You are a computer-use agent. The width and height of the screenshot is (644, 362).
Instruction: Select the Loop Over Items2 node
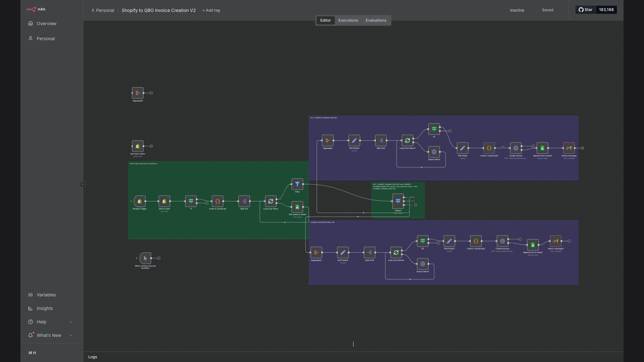coord(396,252)
